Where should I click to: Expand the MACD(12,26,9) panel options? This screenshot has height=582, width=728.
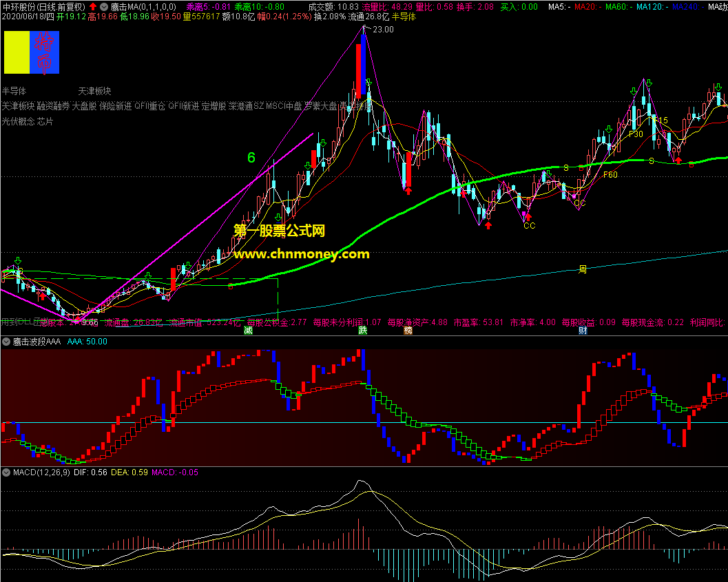(x=6, y=472)
